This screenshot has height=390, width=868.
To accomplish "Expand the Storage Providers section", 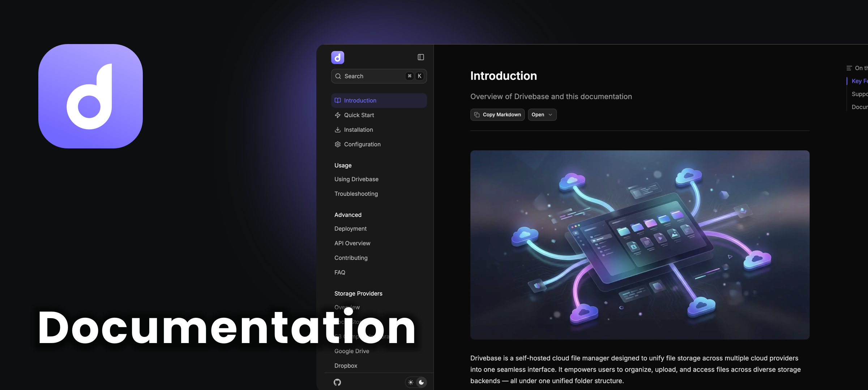I will coord(358,293).
